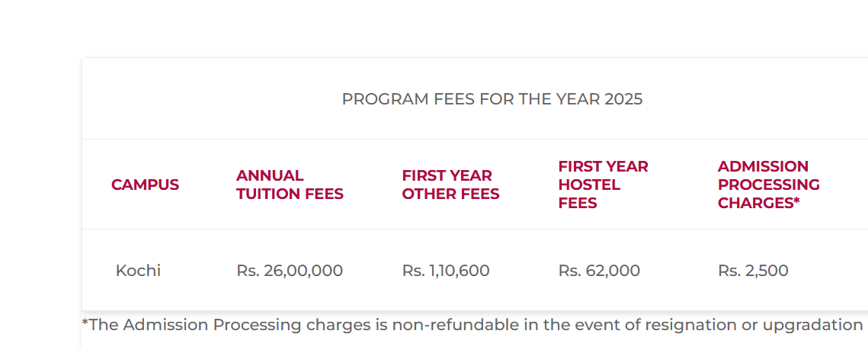Click the Rs. 1,10,600 other fees value
Viewport: 868px width, 350px height.
point(446,271)
